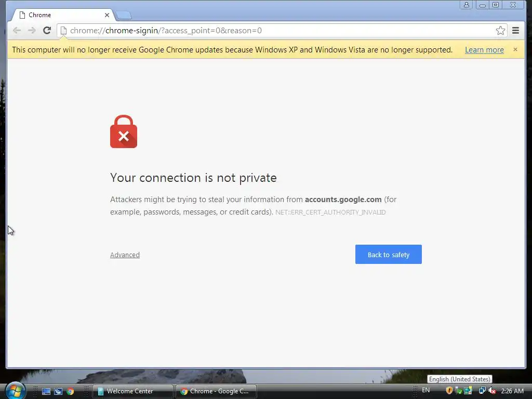
Task: Dismiss the yellow update warning bar
Action: (x=515, y=49)
